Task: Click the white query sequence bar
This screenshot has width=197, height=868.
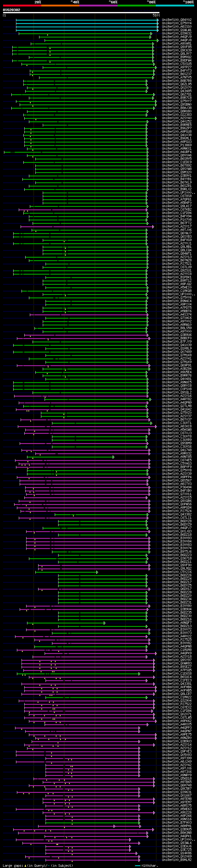Action: coord(81,13)
